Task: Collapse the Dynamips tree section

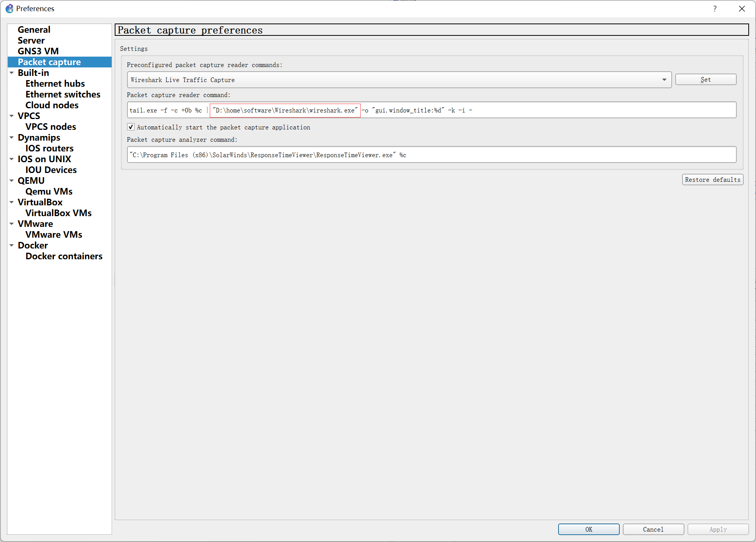Action: click(12, 138)
